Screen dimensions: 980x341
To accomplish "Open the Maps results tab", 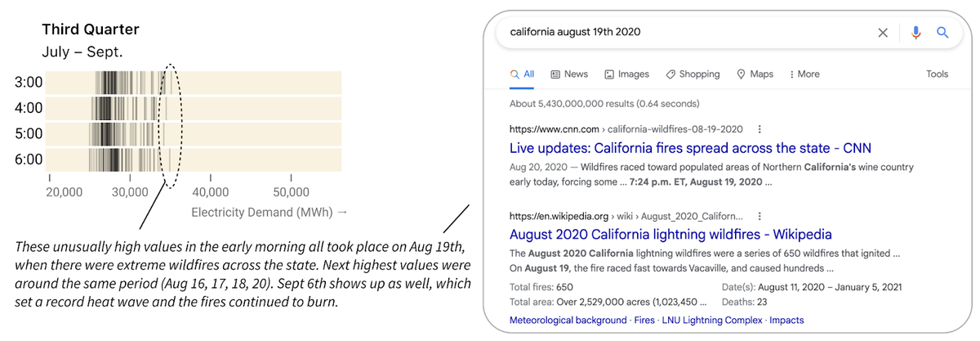I will tap(755, 74).
